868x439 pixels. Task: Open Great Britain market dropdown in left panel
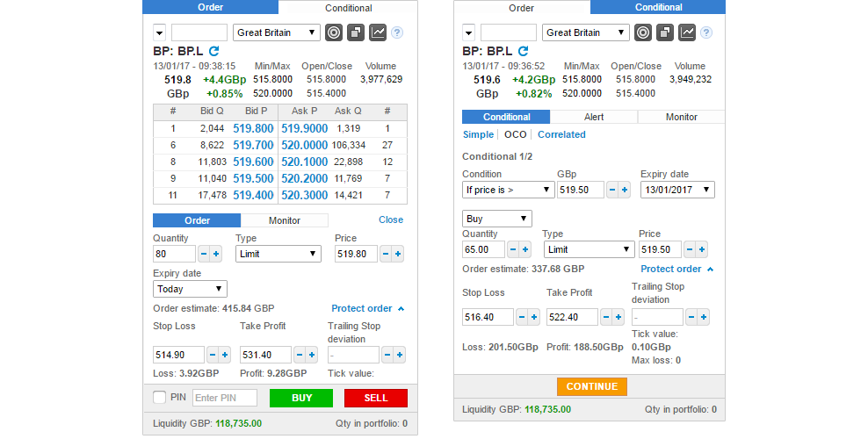click(277, 32)
